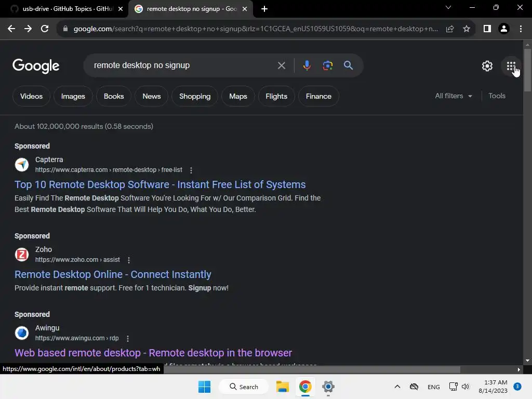Filter results by Shopping
The width and height of the screenshot is (532, 399).
point(195,96)
